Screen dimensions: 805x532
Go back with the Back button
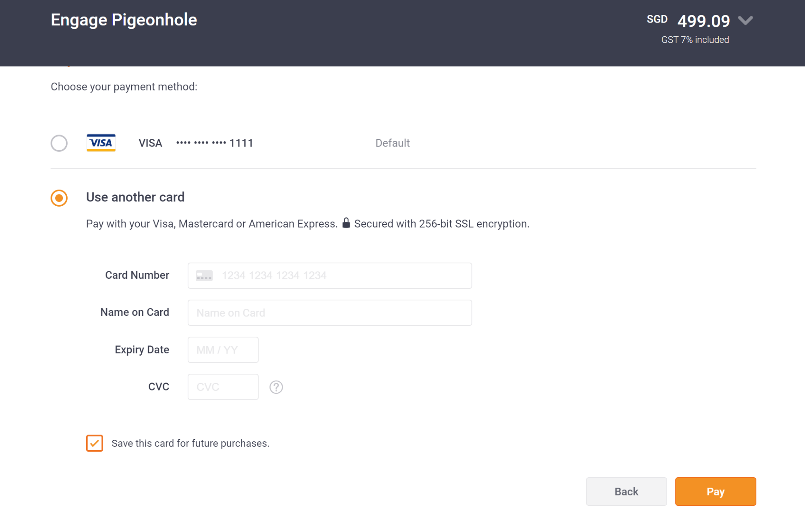coord(627,491)
